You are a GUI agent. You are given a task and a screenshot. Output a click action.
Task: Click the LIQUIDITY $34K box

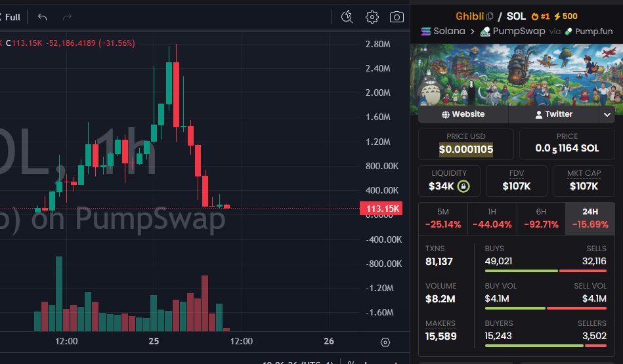point(449,180)
